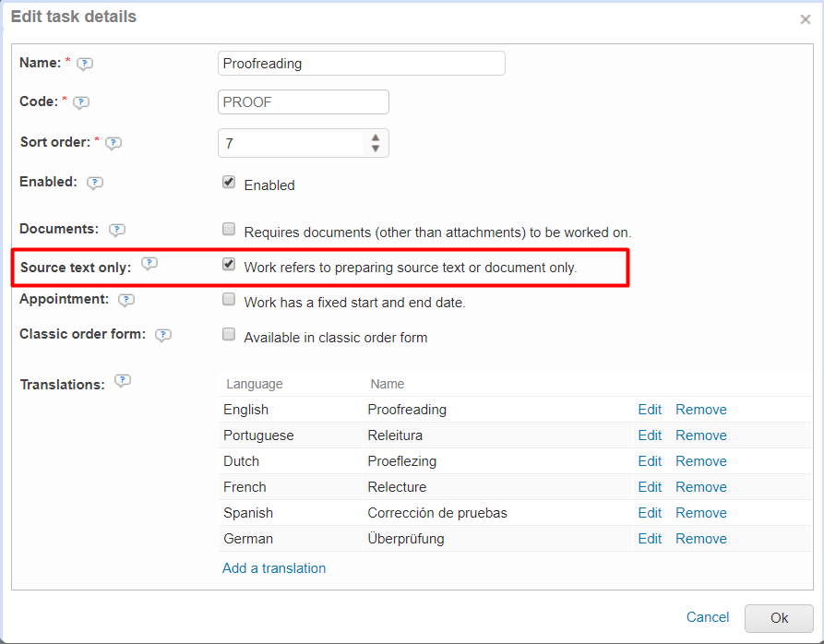Enable Available in classic order form

229,334
